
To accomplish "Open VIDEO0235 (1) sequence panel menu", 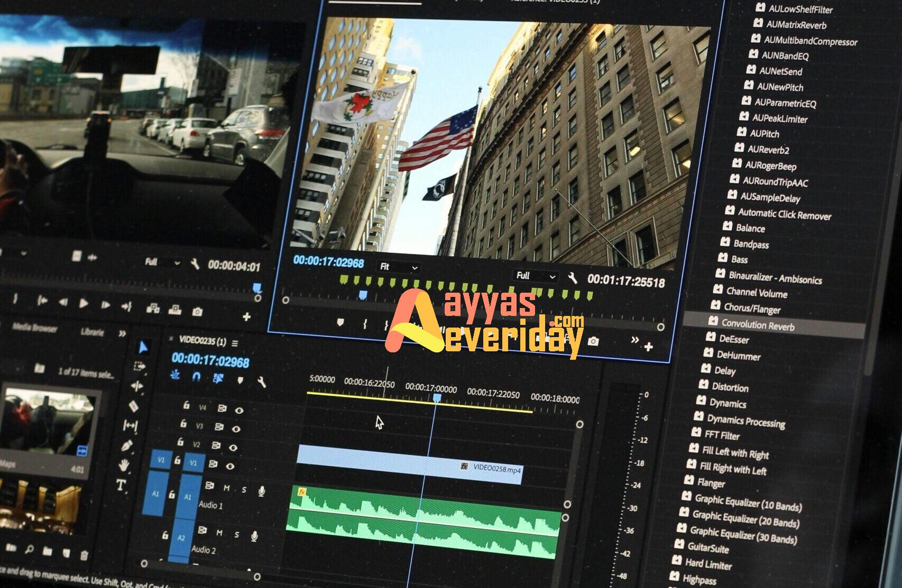I will tap(235, 343).
